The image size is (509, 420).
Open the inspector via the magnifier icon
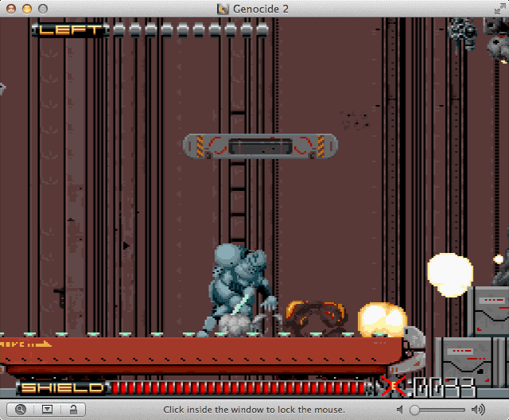[20, 410]
